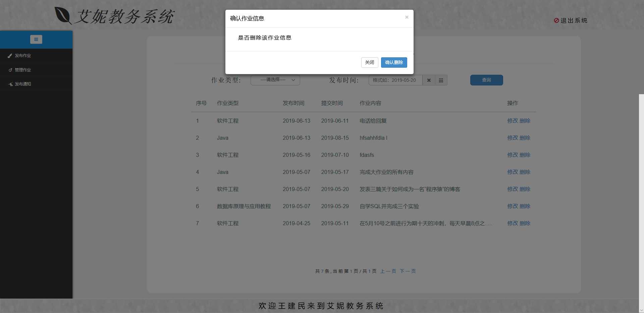Click submit date 2019-05-29
The image size is (644, 313).
(x=335, y=206)
